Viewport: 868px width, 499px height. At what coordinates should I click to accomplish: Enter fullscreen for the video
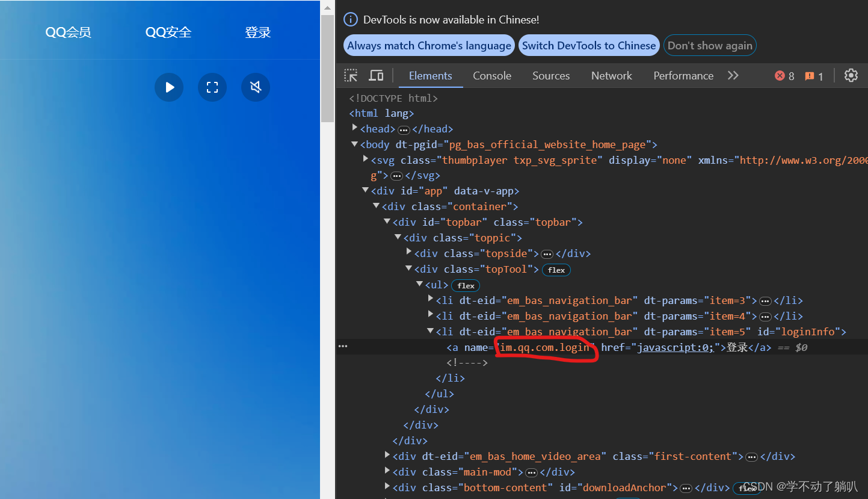point(212,88)
